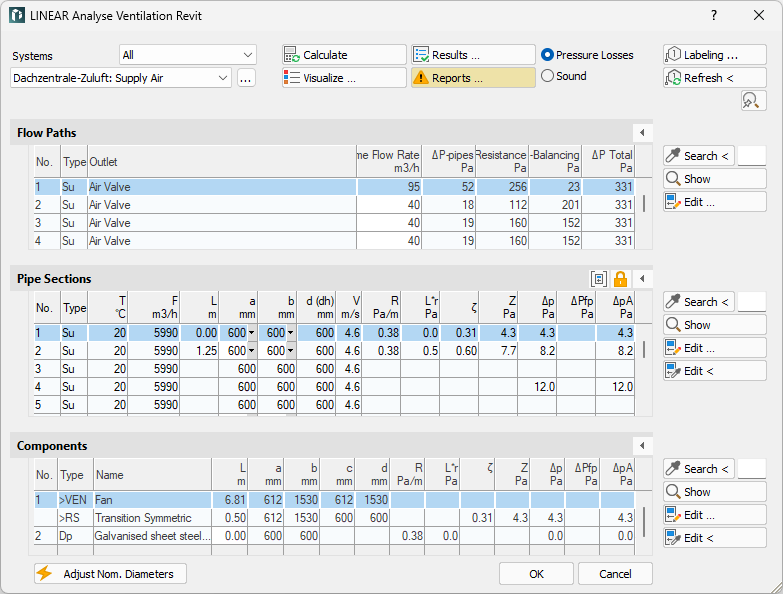Viewport: 783px width, 594px height.
Task: Click the search field next to Flow Paths Search
Action: point(752,156)
